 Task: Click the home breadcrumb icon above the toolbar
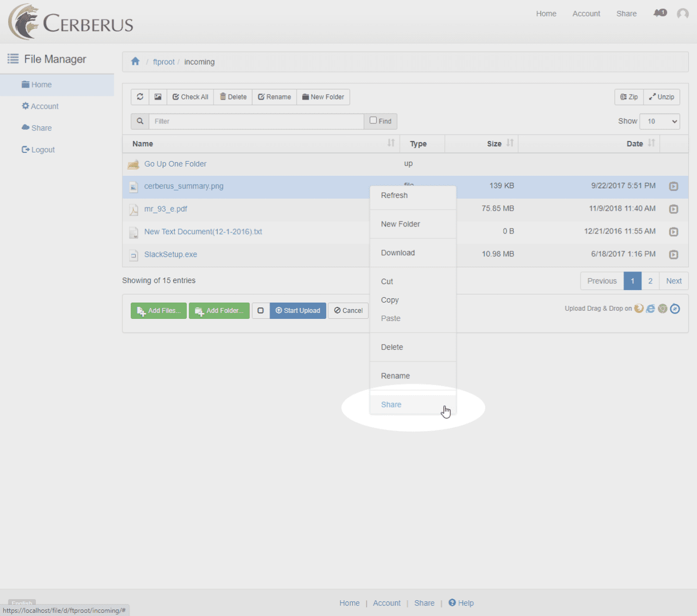click(x=135, y=61)
